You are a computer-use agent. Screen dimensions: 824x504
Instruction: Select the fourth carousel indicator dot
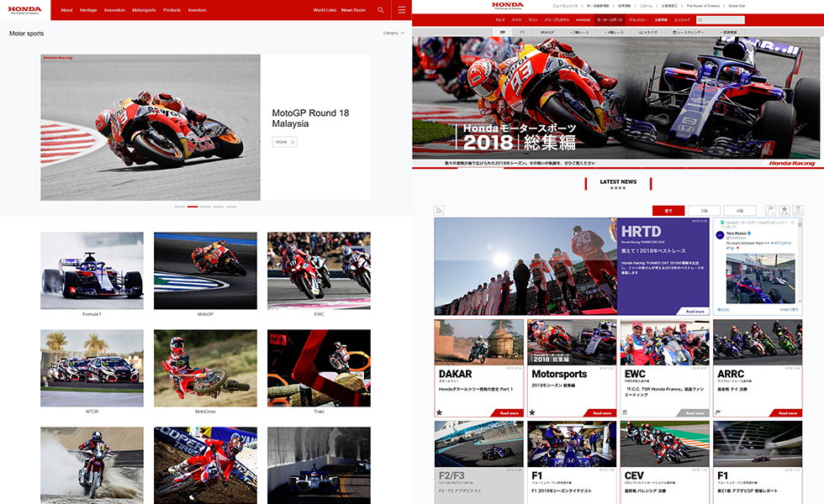pos(218,207)
